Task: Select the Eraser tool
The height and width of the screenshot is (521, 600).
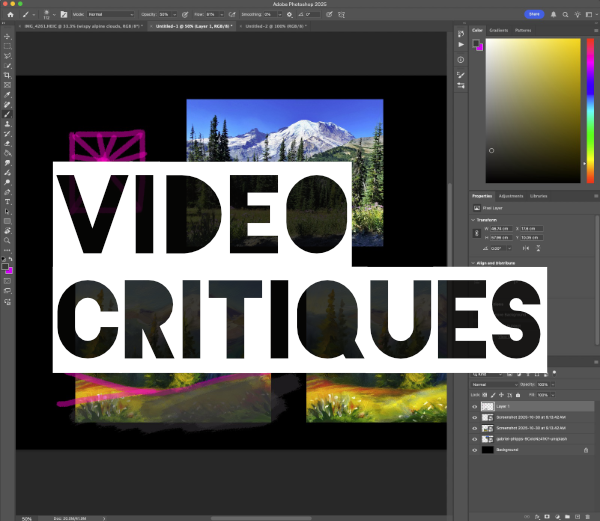Action: click(x=7, y=143)
